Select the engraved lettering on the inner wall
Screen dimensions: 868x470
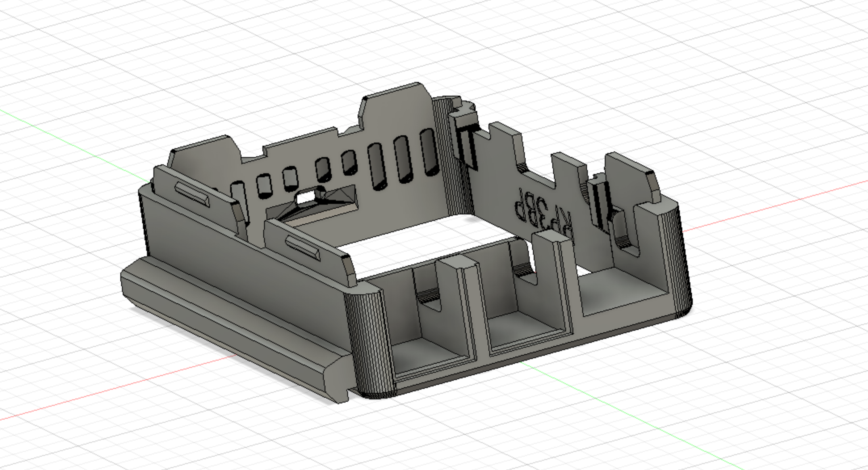point(543,215)
